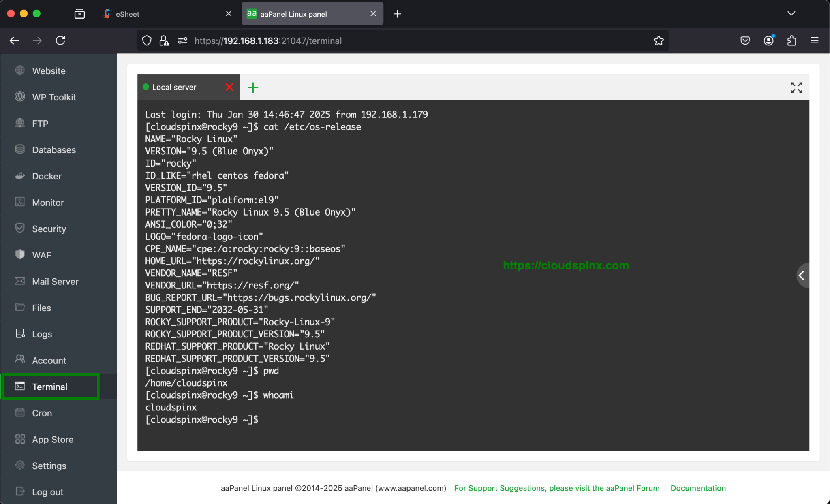
Task: Open the WAF section
Action: (x=41, y=255)
